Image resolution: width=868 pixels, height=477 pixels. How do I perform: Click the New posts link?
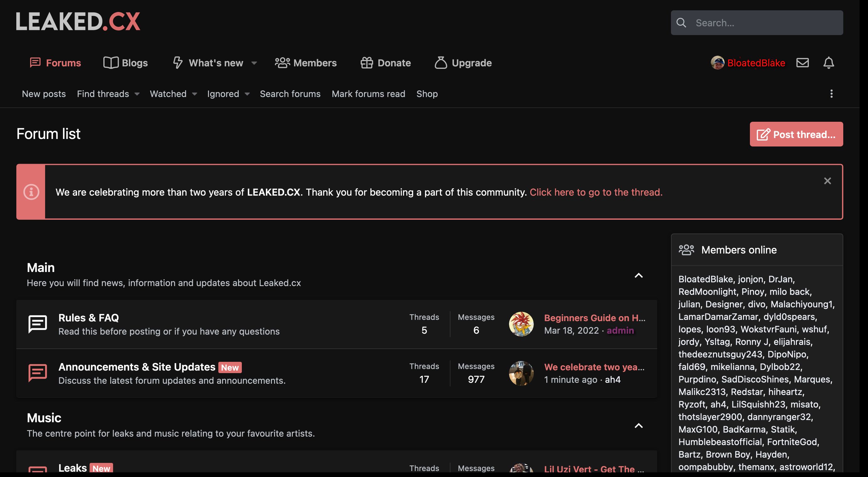44,94
